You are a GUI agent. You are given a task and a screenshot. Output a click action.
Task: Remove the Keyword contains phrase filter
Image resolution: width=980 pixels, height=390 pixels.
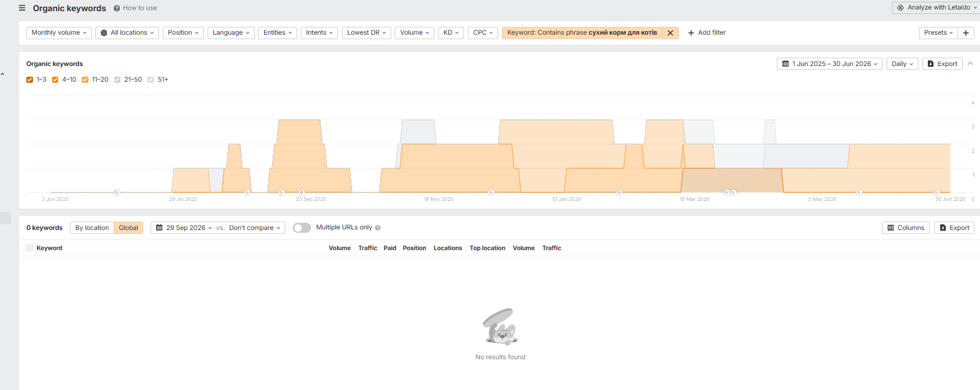670,33
